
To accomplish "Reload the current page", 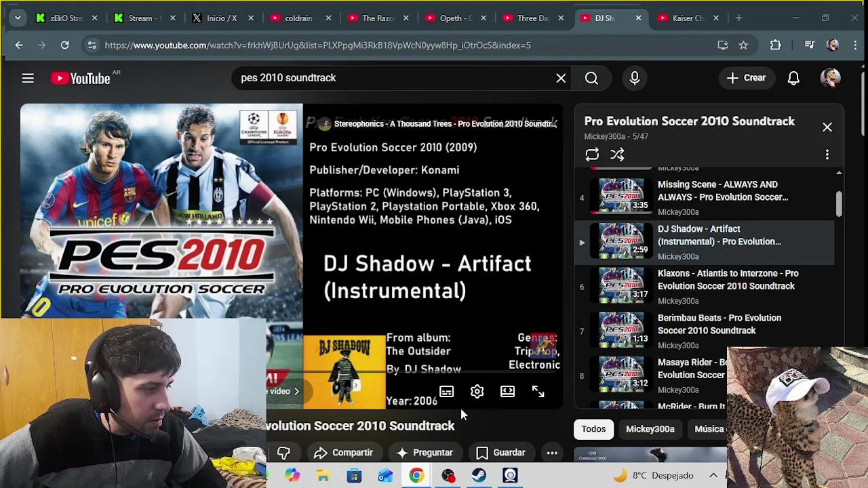I will click(64, 45).
